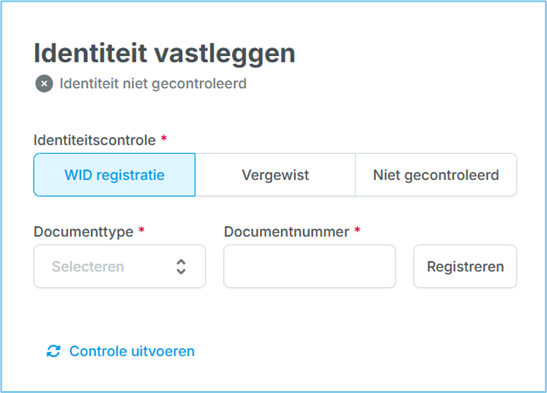Viewport: 547px width, 393px height.
Task: Click the Documenttype field label
Action: (x=83, y=232)
